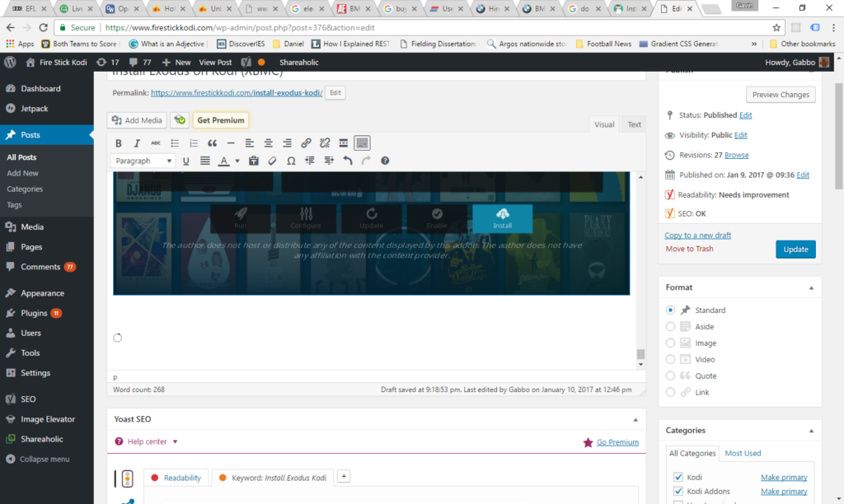844x504 pixels.
Task: Set text color using the A swatch
Action: tap(223, 161)
